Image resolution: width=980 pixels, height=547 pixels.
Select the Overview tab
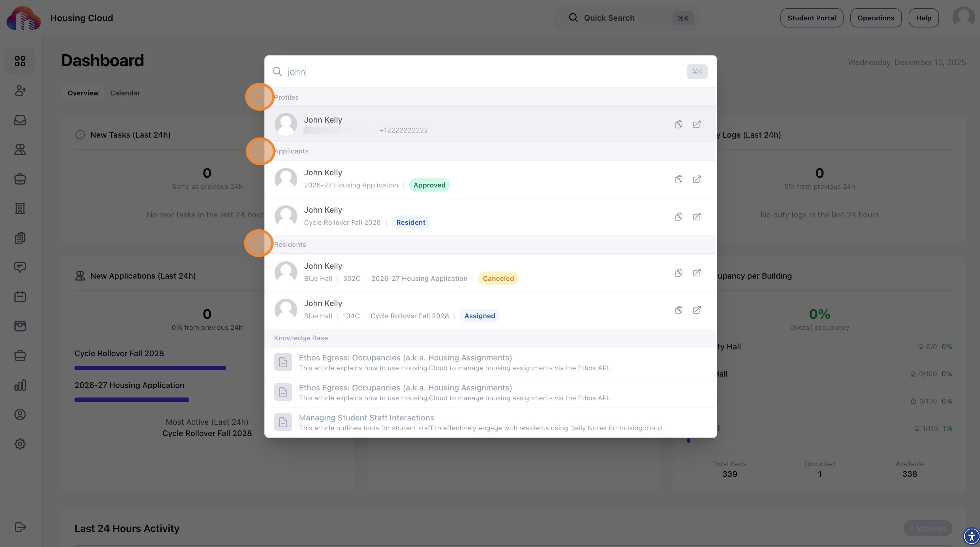pos(83,93)
